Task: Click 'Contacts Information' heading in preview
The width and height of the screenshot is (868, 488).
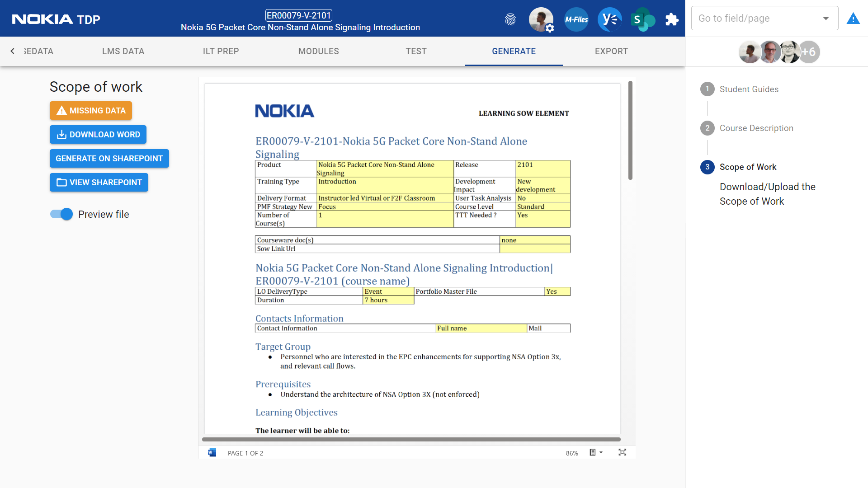Action: click(x=299, y=318)
